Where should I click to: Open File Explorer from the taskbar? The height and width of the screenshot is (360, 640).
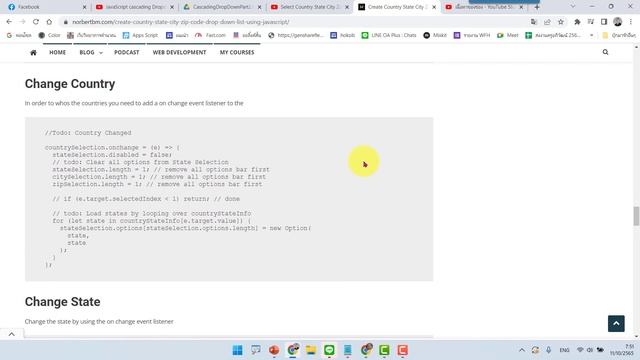(x=311, y=350)
